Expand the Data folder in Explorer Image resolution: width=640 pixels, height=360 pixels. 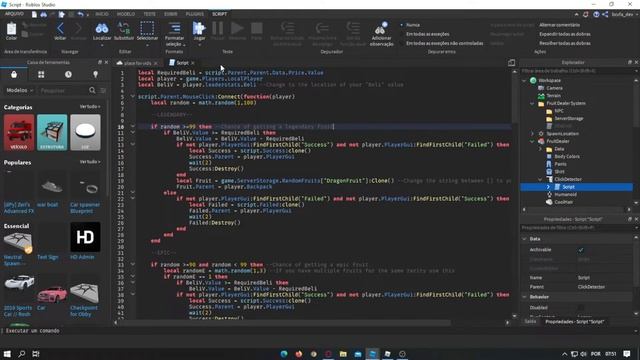tap(540, 149)
